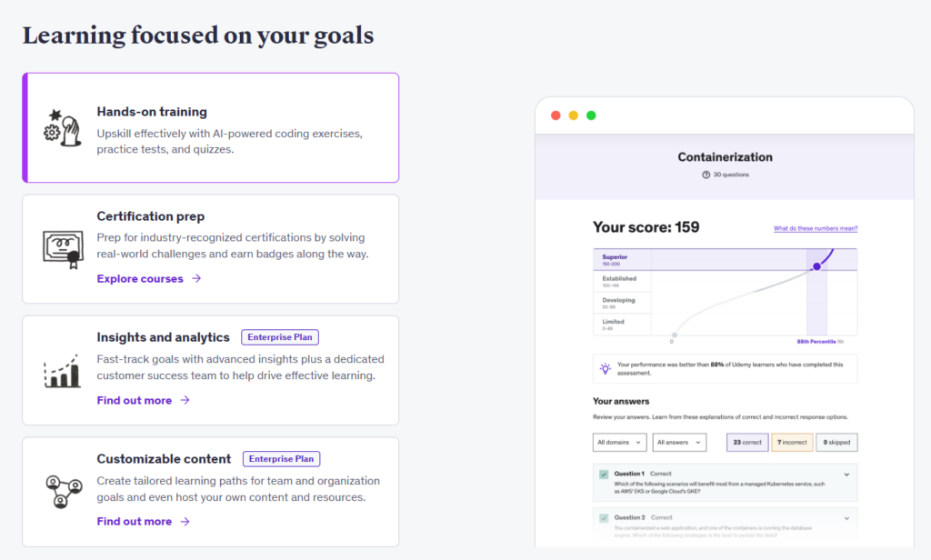
Task: Click the question mark icon near 30 questions
Action: [x=706, y=175]
